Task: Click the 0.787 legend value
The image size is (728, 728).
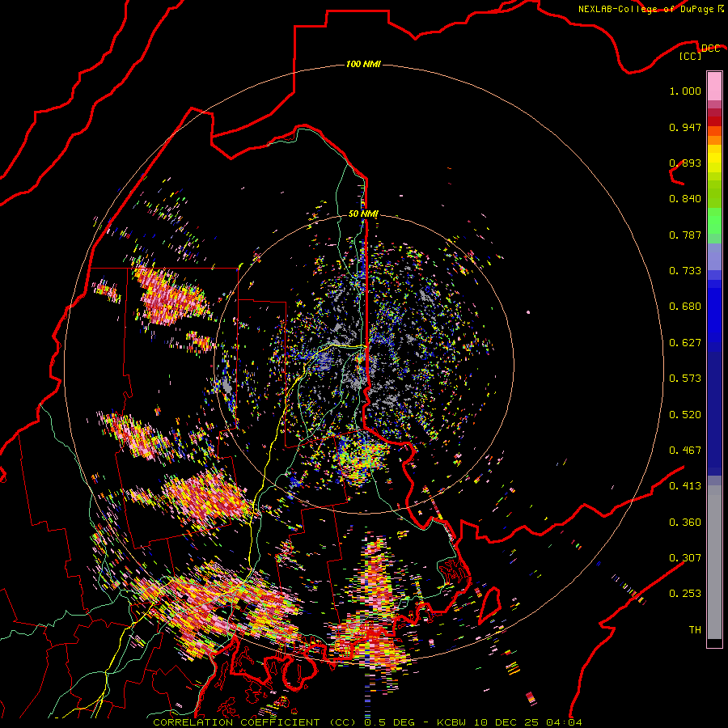Action: coord(685,235)
